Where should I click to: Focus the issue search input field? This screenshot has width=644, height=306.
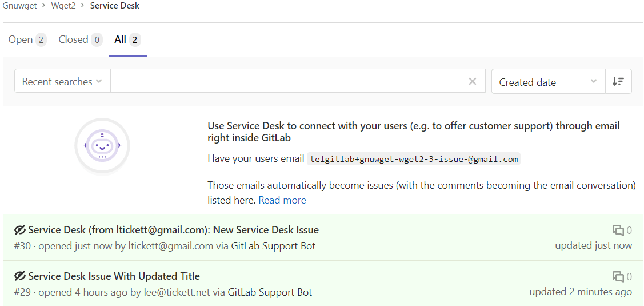286,81
